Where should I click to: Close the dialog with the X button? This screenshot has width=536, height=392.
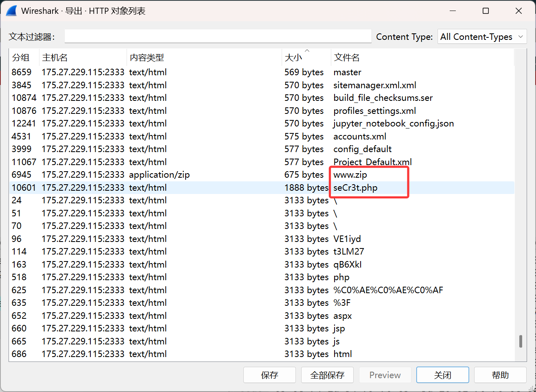pyautogui.click(x=518, y=11)
